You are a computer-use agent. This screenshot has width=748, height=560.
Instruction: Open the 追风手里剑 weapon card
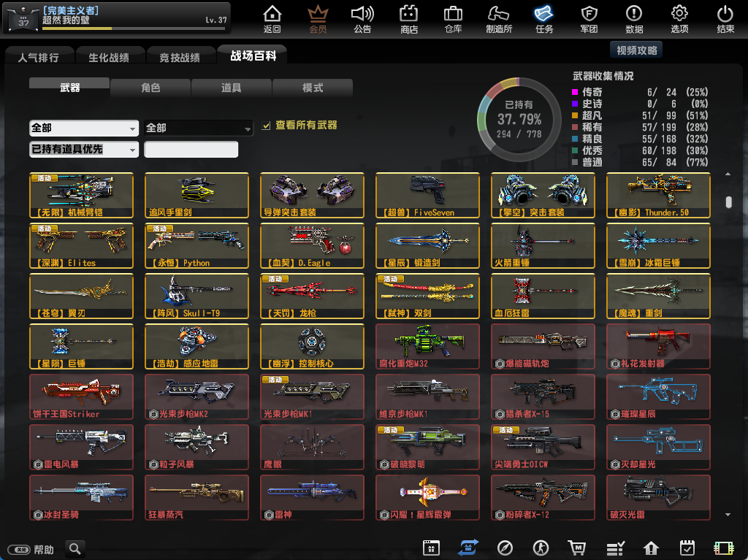click(x=196, y=195)
